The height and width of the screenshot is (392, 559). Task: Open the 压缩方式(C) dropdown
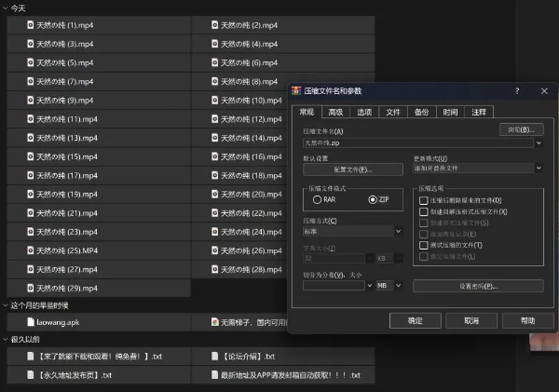(398, 231)
